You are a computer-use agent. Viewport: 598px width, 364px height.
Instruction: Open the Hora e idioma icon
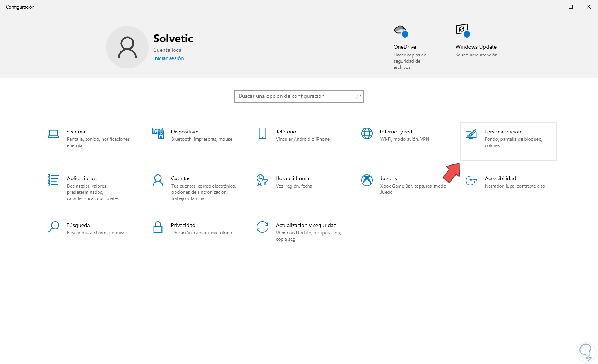[262, 180]
